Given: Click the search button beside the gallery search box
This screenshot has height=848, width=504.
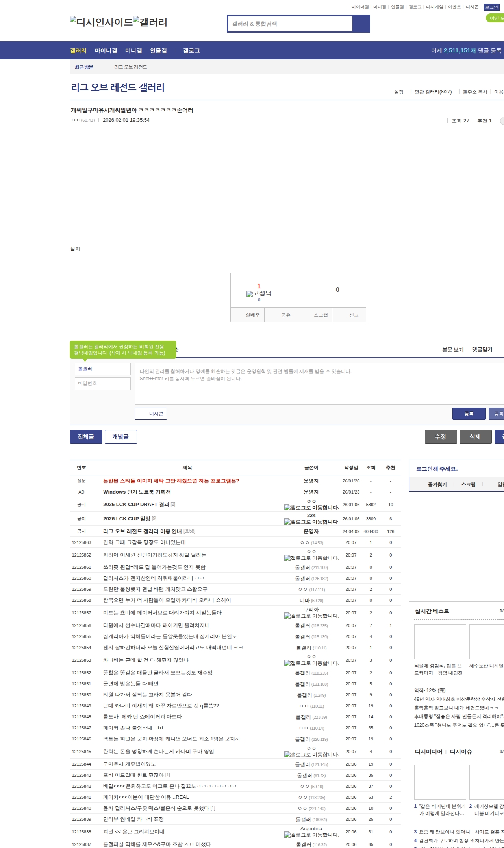Looking at the screenshot, I should (x=361, y=24).
